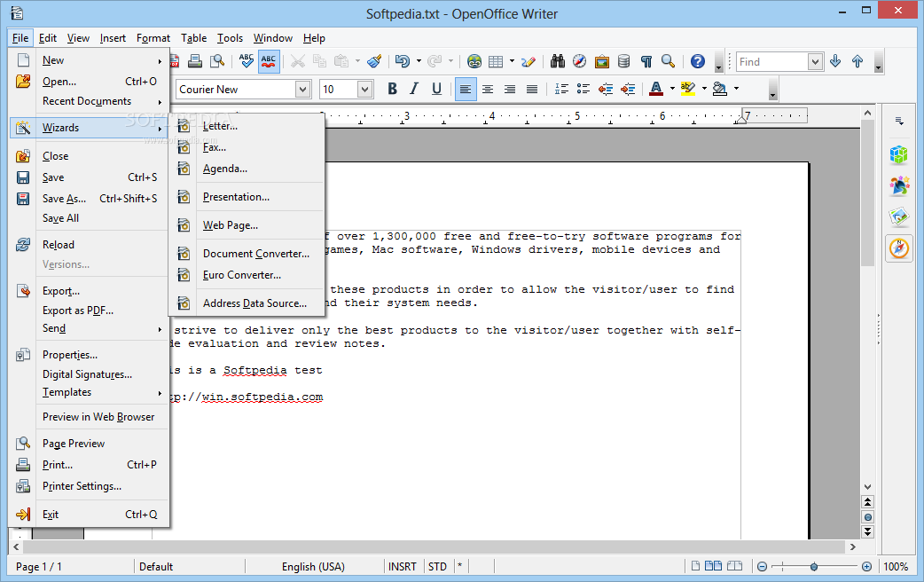Click the Undo icon
Image resolution: width=924 pixels, height=582 pixels.
point(403,60)
